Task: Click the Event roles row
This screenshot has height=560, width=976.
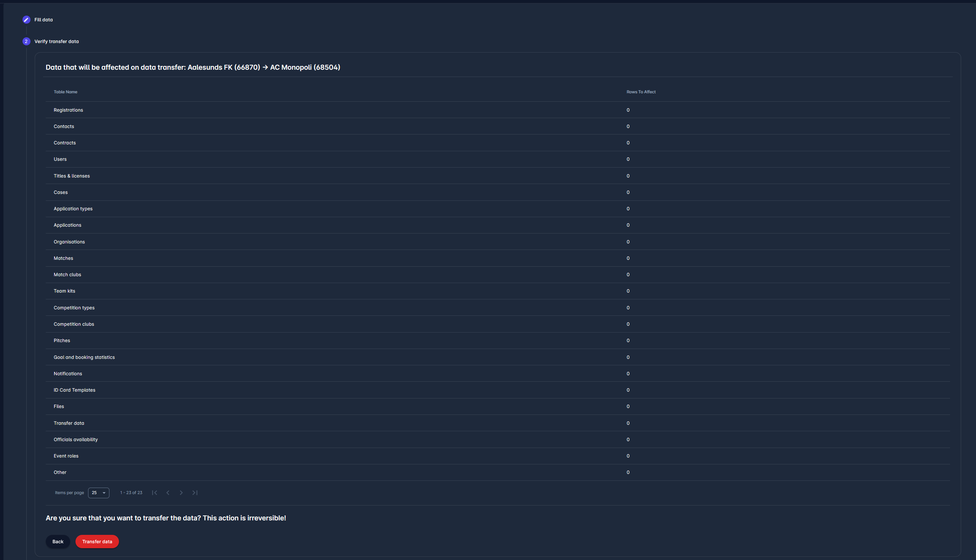Action: pos(66,456)
